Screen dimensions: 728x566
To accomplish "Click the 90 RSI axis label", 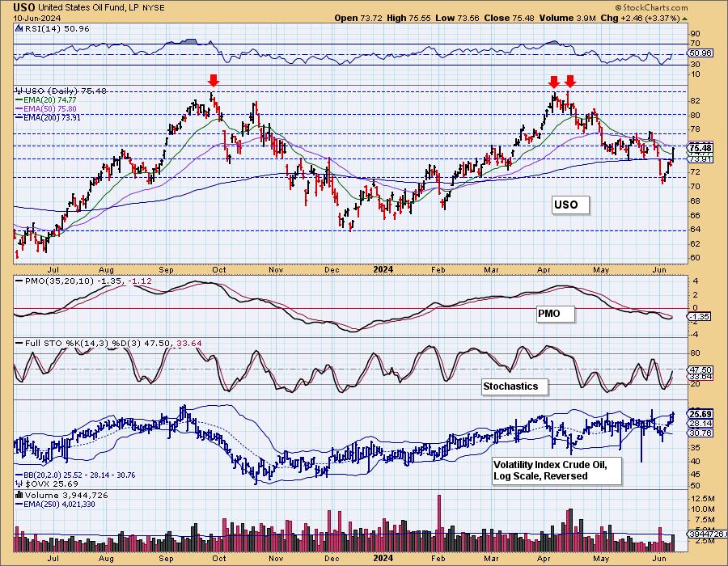I will pos(696,33).
